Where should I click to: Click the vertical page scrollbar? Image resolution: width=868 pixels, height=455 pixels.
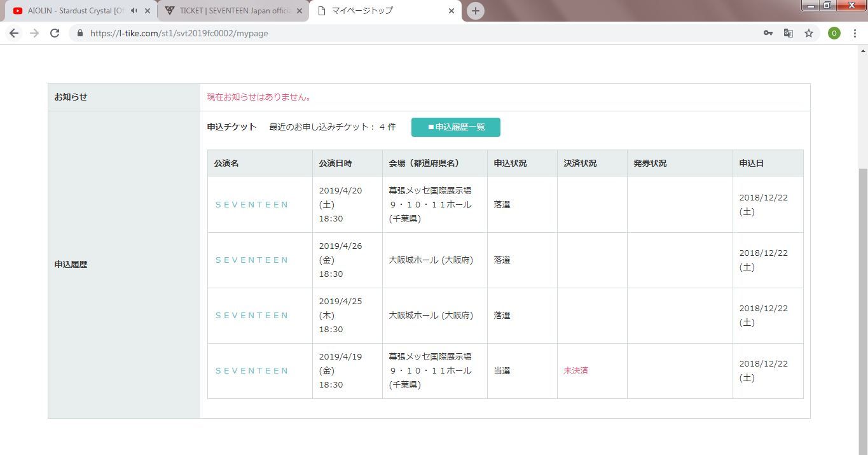pyautogui.click(x=863, y=286)
